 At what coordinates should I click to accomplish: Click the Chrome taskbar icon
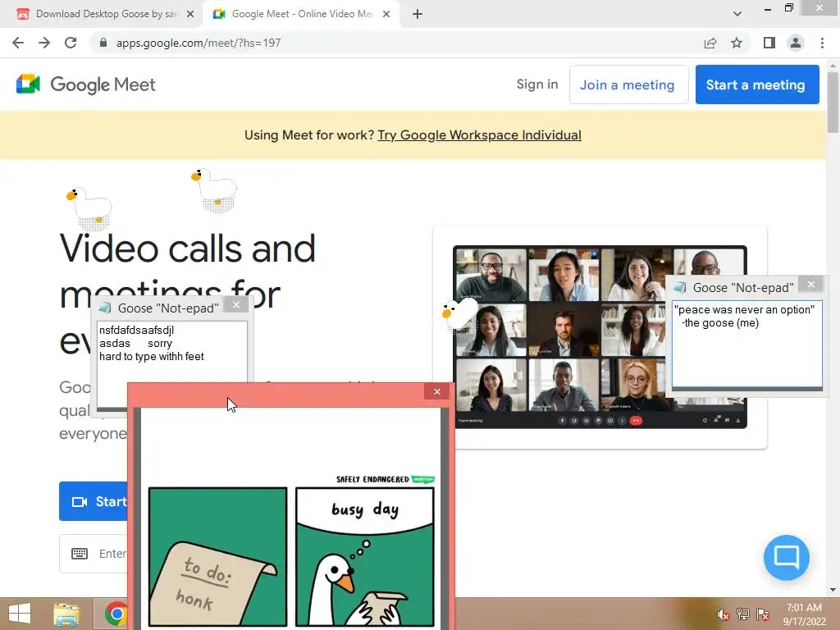click(115, 614)
